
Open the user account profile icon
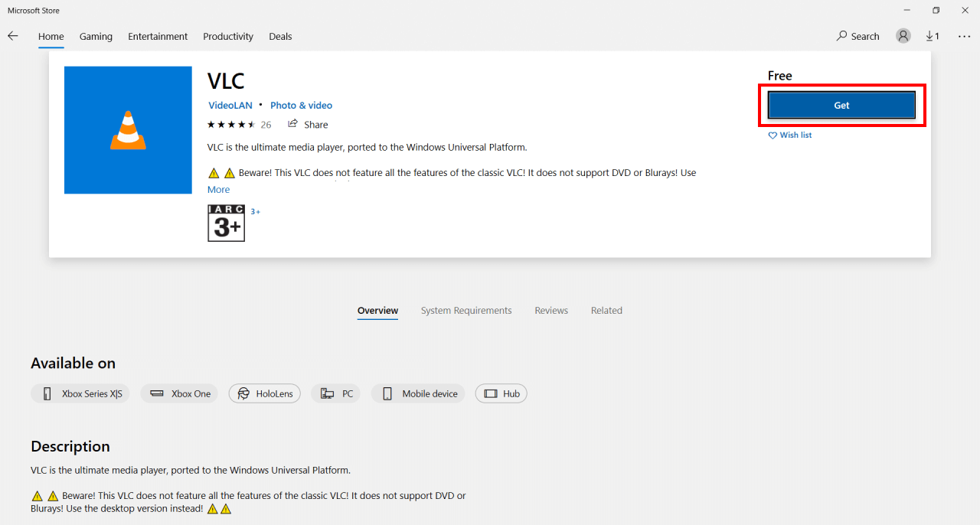[x=903, y=36]
